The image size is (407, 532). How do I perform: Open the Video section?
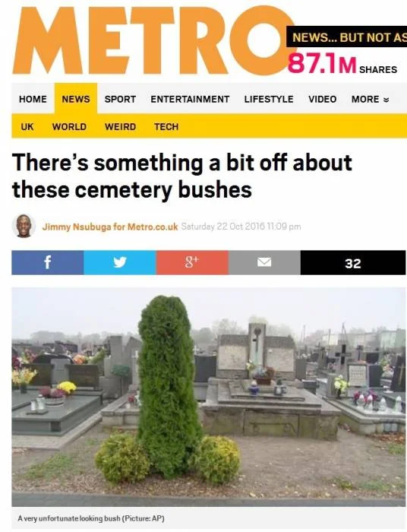click(x=322, y=99)
